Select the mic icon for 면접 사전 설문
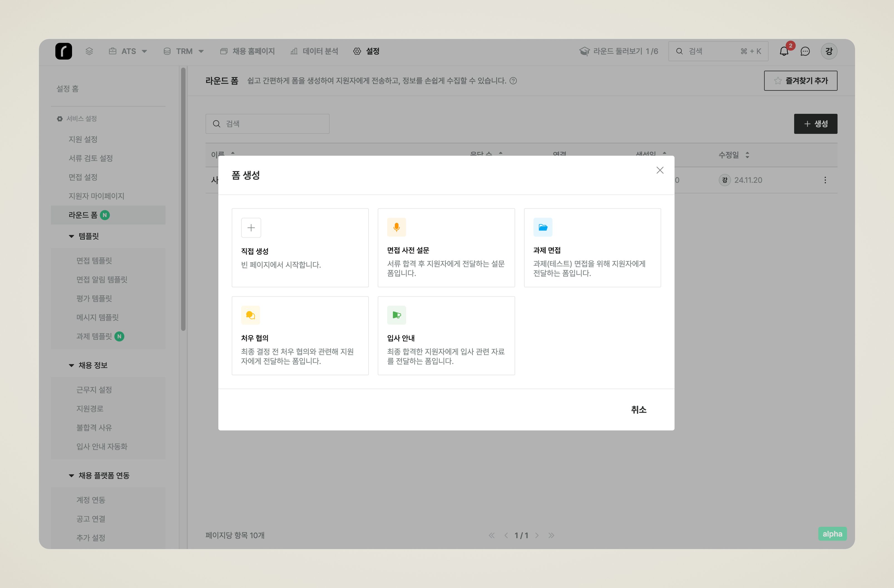This screenshot has width=894, height=588. [x=396, y=227]
